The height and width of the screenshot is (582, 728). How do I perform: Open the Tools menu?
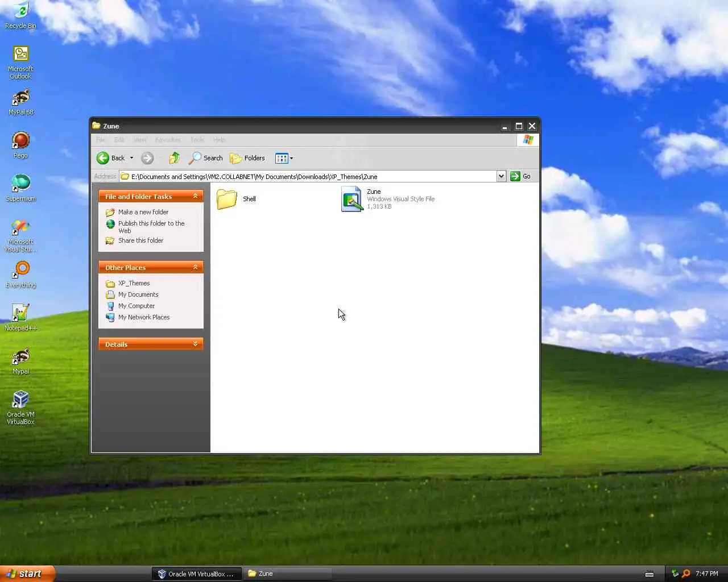[x=197, y=140]
